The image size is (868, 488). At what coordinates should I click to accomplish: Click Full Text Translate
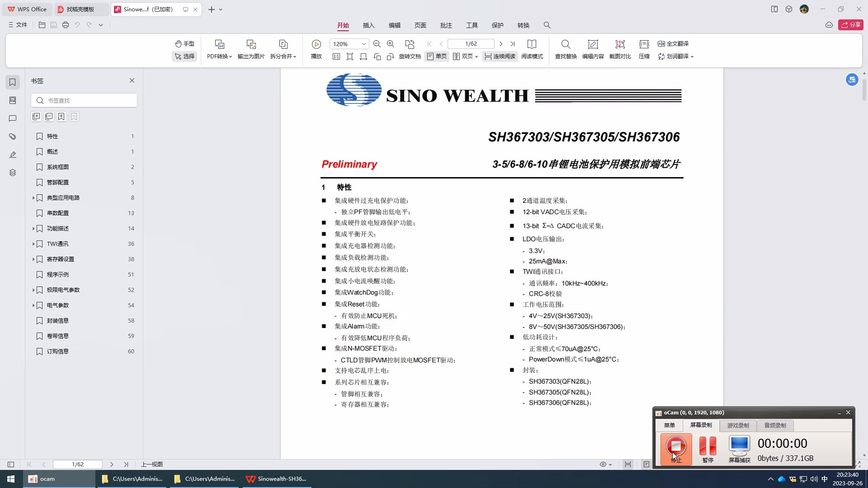[x=673, y=43]
